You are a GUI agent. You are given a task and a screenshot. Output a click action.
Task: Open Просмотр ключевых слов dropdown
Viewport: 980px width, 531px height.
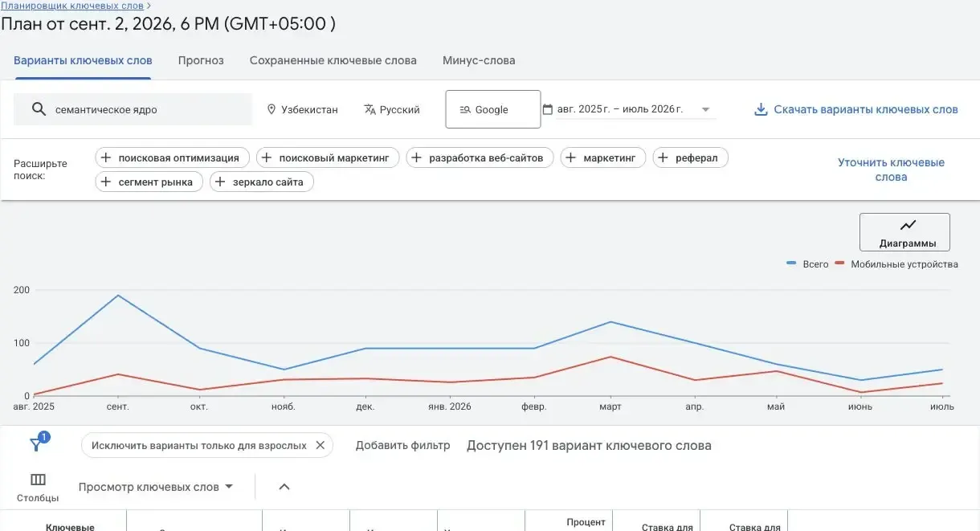[x=156, y=487]
